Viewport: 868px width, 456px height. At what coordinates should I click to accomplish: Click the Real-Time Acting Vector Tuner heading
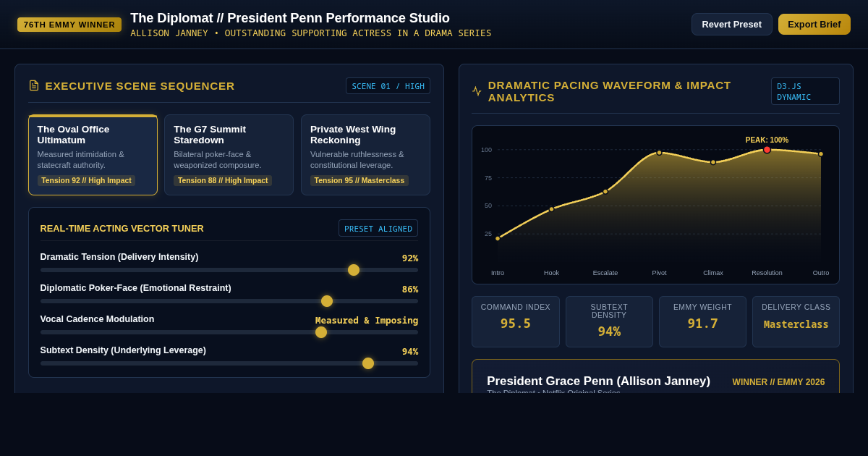(x=122, y=228)
